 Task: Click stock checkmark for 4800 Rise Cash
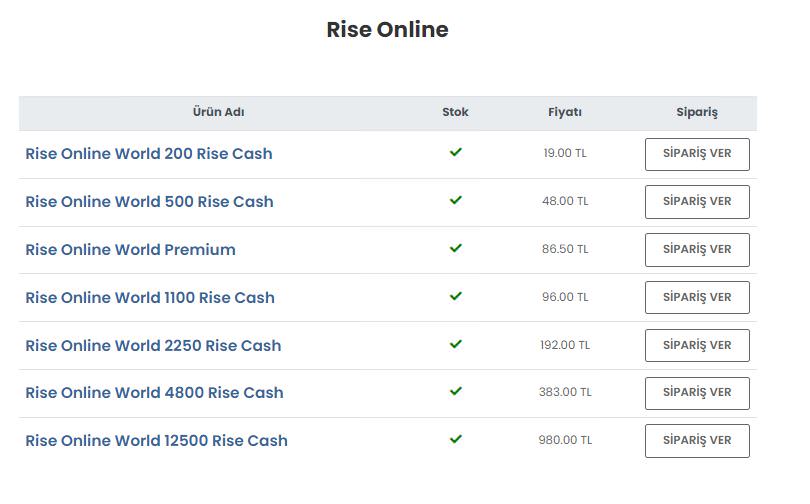[x=455, y=391]
